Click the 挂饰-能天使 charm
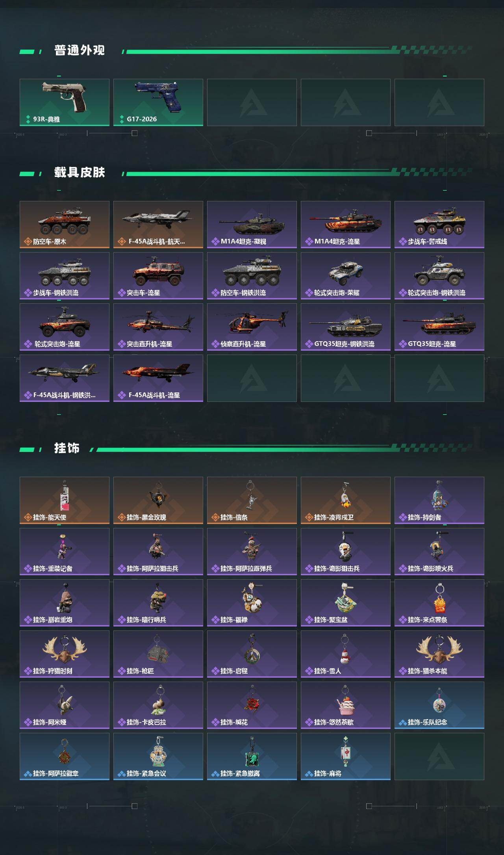Screen dimensions: 504x855 coord(65,500)
